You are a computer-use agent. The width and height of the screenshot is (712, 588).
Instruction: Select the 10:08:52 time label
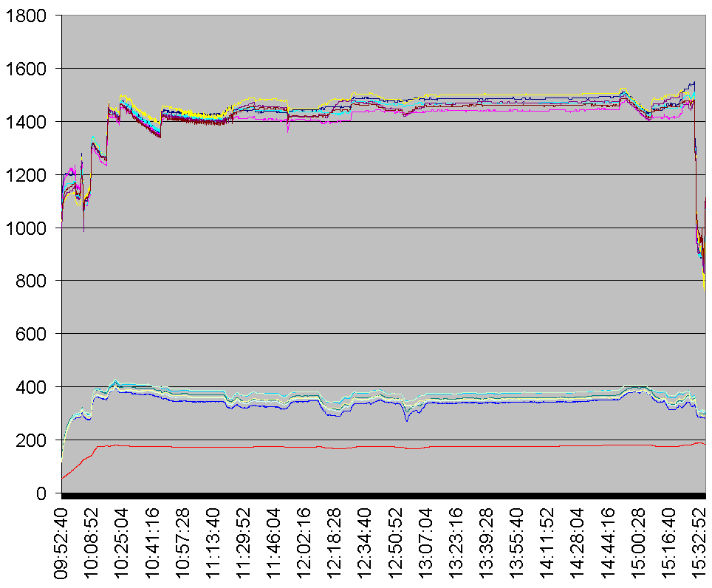[92, 544]
